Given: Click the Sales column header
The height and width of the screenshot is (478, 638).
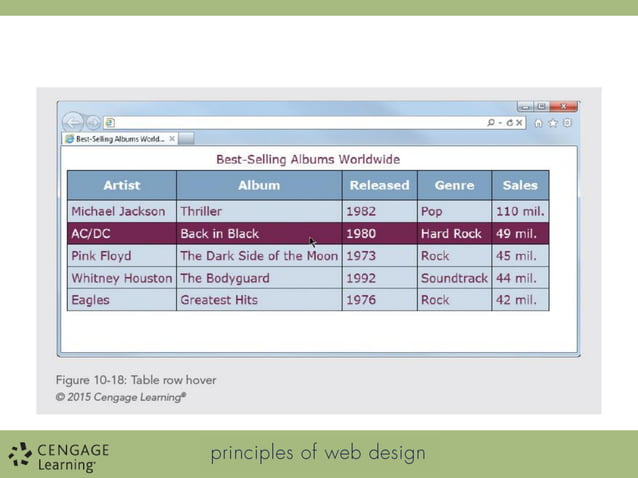Looking at the screenshot, I should (520, 186).
